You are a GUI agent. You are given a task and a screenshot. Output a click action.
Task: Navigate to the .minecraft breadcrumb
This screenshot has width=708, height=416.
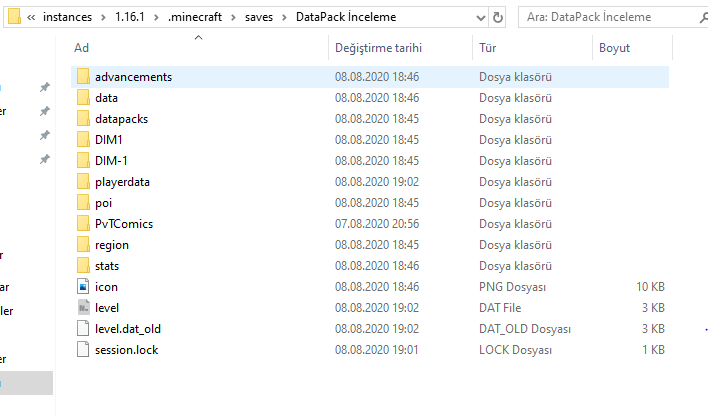pyautogui.click(x=195, y=17)
